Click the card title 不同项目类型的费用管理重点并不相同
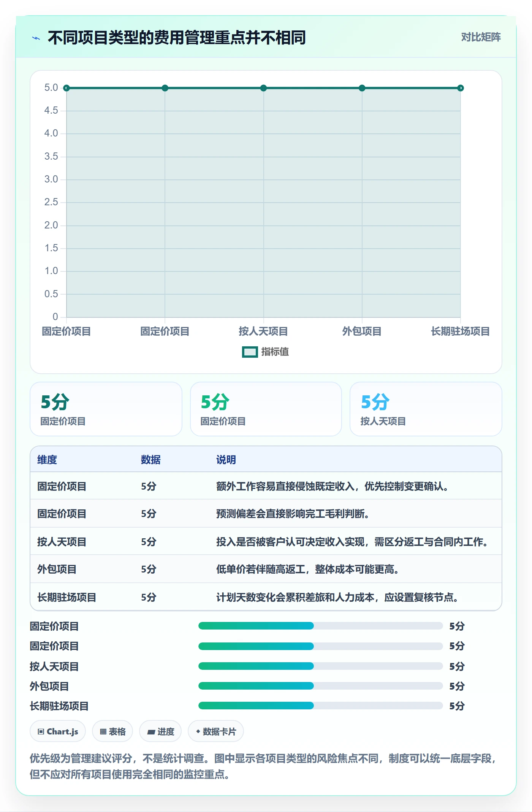Image resolution: width=532 pixels, height=812 pixels. [x=177, y=38]
